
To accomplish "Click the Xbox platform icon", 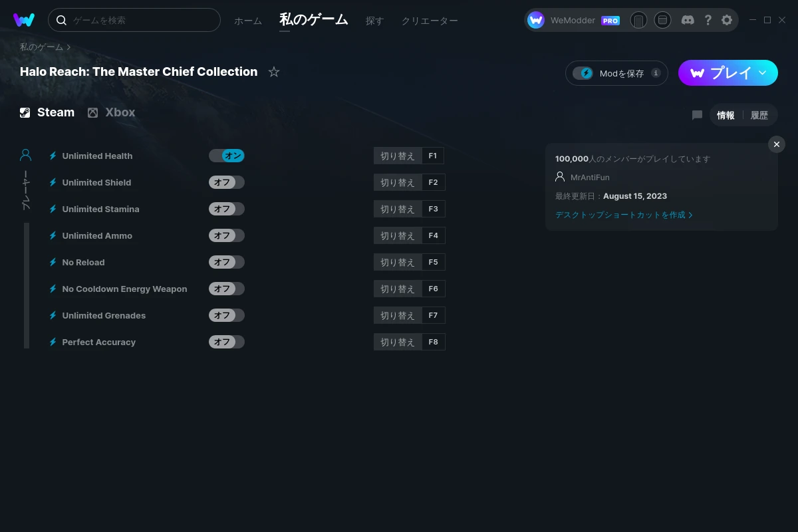I will pyautogui.click(x=93, y=112).
